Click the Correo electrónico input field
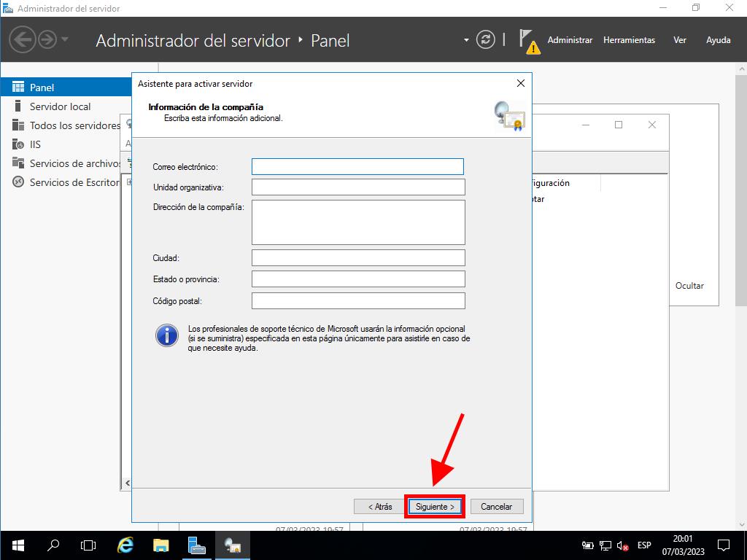The height and width of the screenshot is (560, 747). pyautogui.click(x=357, y=166)
